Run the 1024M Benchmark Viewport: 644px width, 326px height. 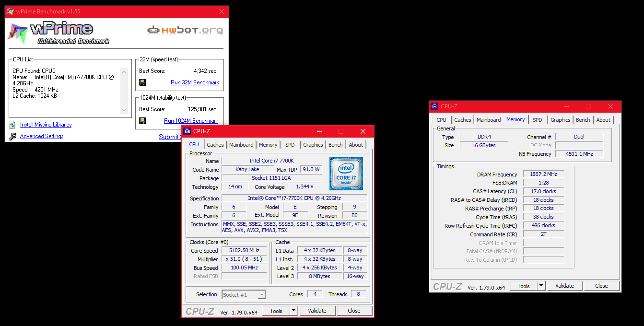[x=191, y=121]
